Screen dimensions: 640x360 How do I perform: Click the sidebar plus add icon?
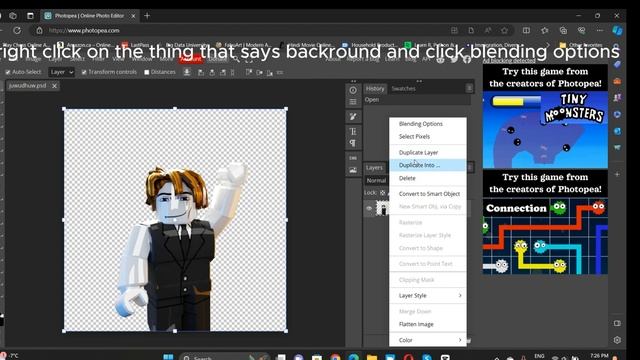617,174
